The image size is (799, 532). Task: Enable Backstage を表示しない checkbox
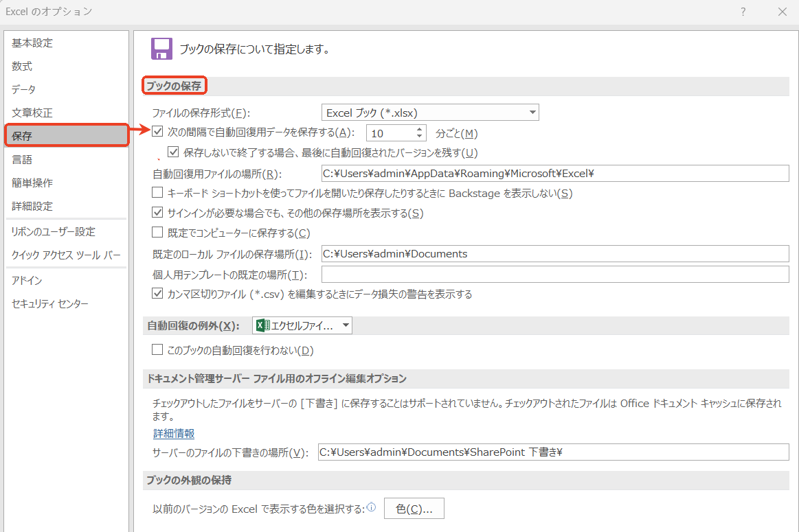pos(157,193)
